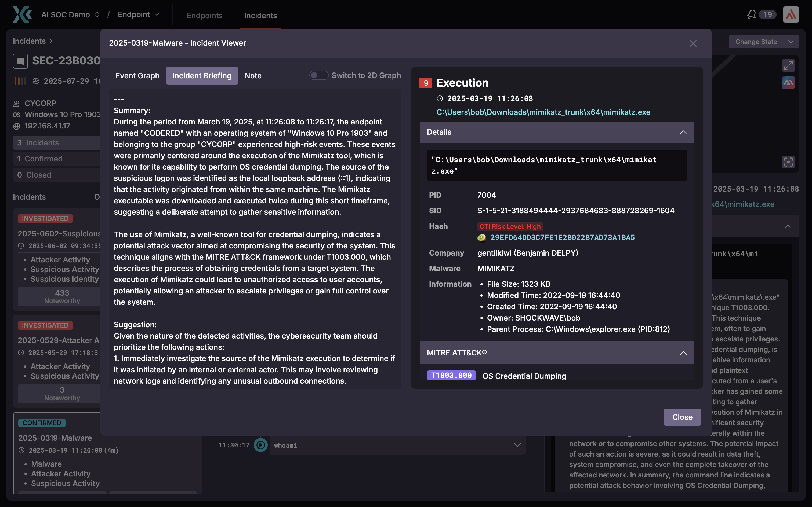Open the Endpoint breadcrumb dropdown
This screenshot has width=812, height=507.
[138, 15]
